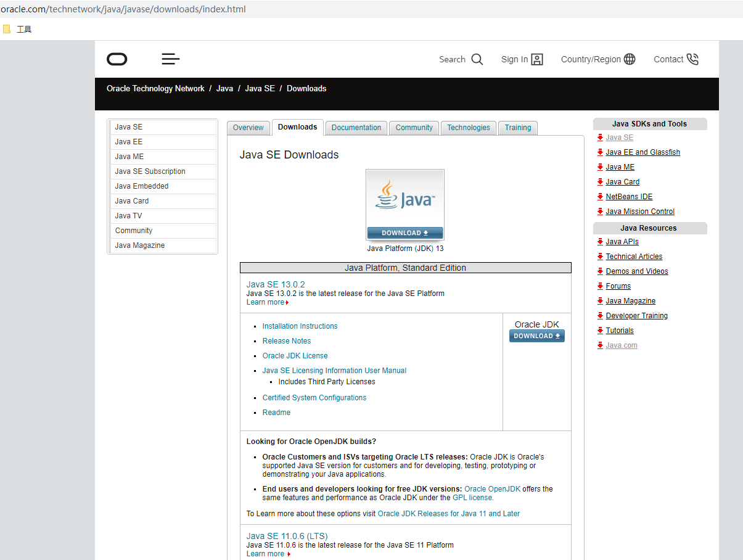Open NetBeans IDE link
Screen dimensions: 743x560
coord(629,197)
